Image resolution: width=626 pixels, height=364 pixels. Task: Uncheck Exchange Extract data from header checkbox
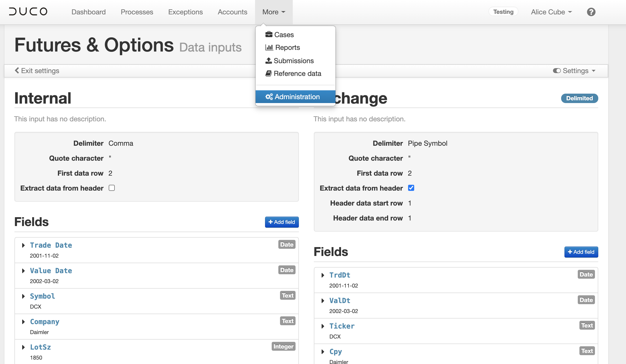(x=411, y=188)
